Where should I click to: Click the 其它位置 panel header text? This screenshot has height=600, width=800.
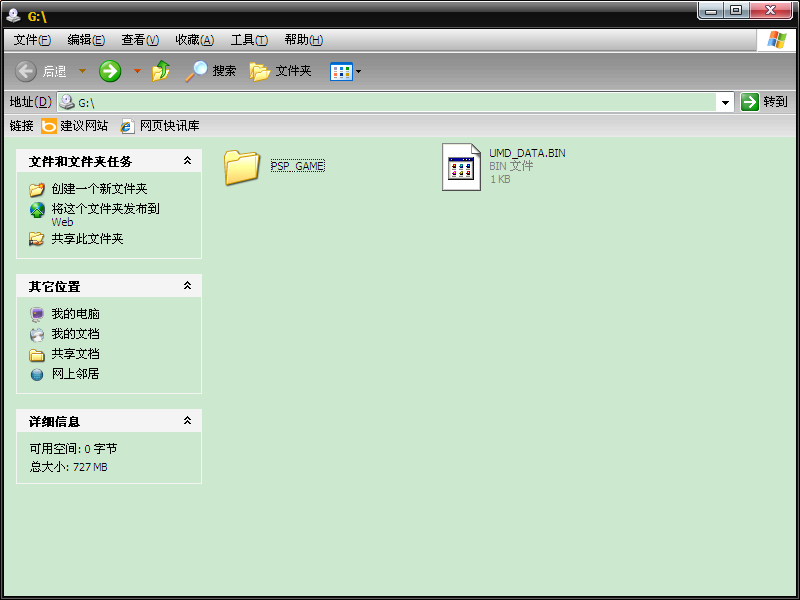[x=55, y=287]
